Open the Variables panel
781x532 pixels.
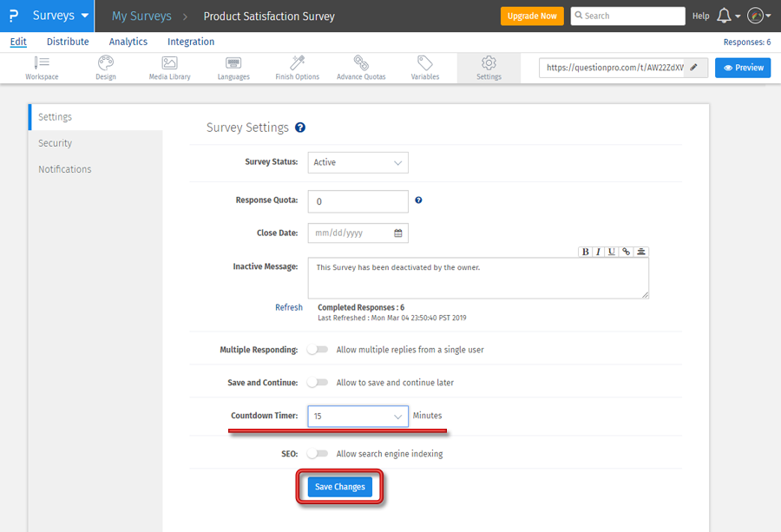pyautogui.click(x=424, y=68)
